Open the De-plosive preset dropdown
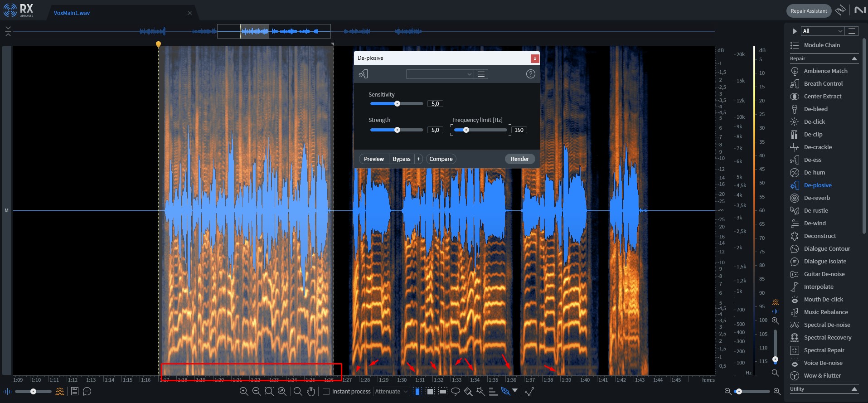 coord(440,74)
